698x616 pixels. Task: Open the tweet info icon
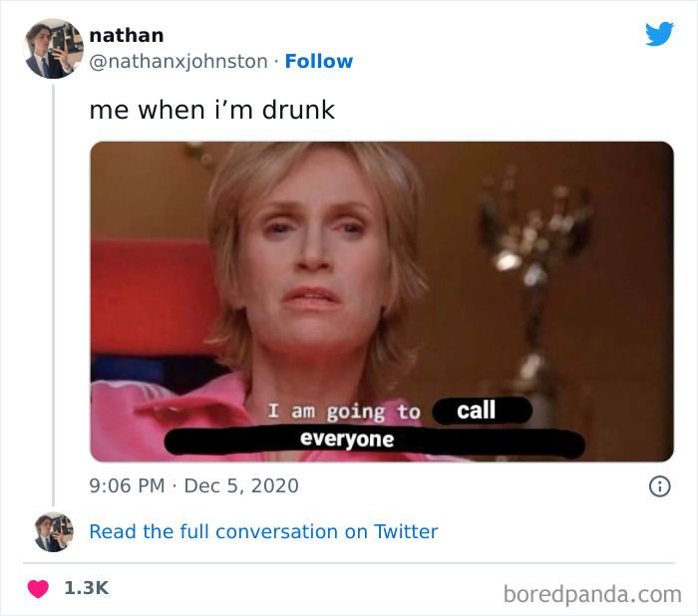(x=658, y=486)
